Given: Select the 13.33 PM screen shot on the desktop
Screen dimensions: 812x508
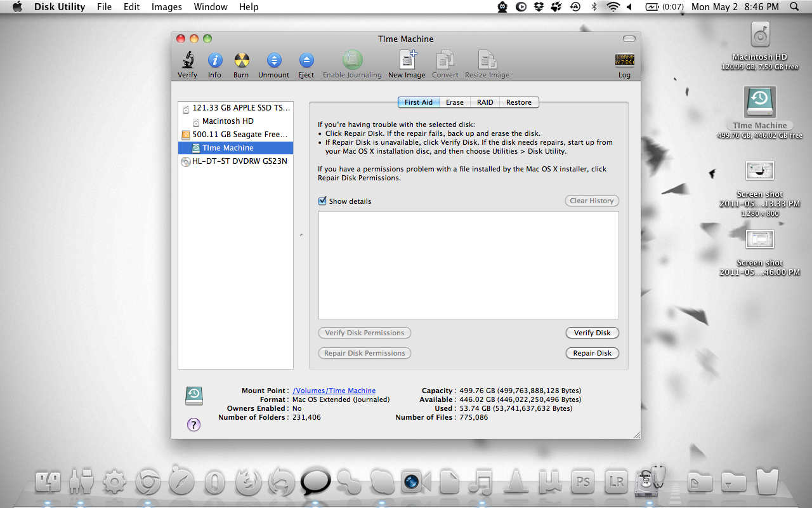Looking at the screenshot, I should tap(760, 170).
